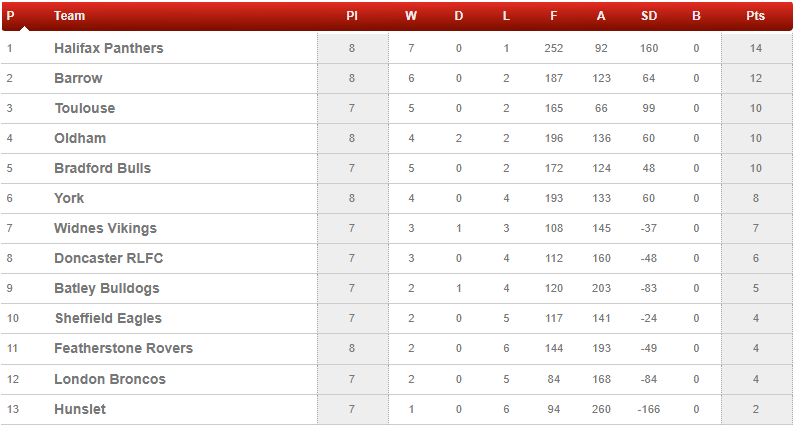Open Featherstone Rovers team link
Screen dimensions: 796x430
123,348
